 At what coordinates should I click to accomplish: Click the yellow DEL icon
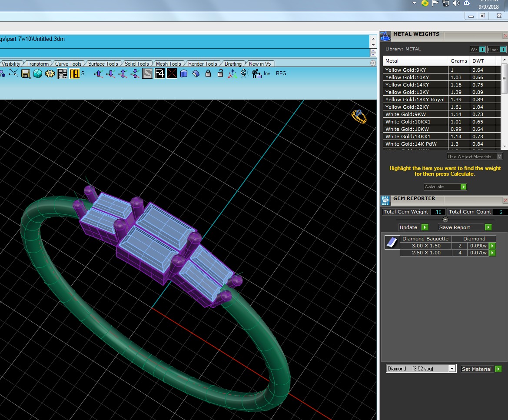click(x=74, y=73)
